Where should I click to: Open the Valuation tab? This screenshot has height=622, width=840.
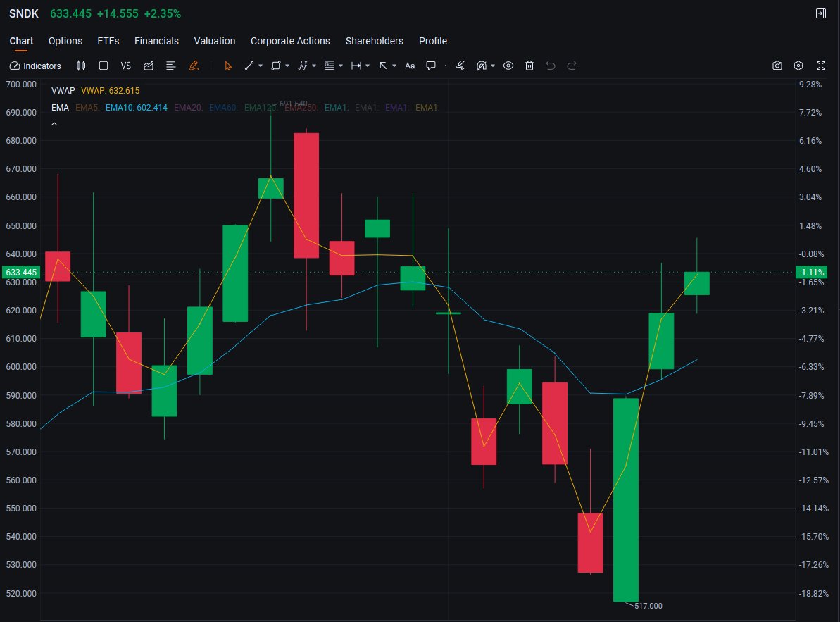214,42
